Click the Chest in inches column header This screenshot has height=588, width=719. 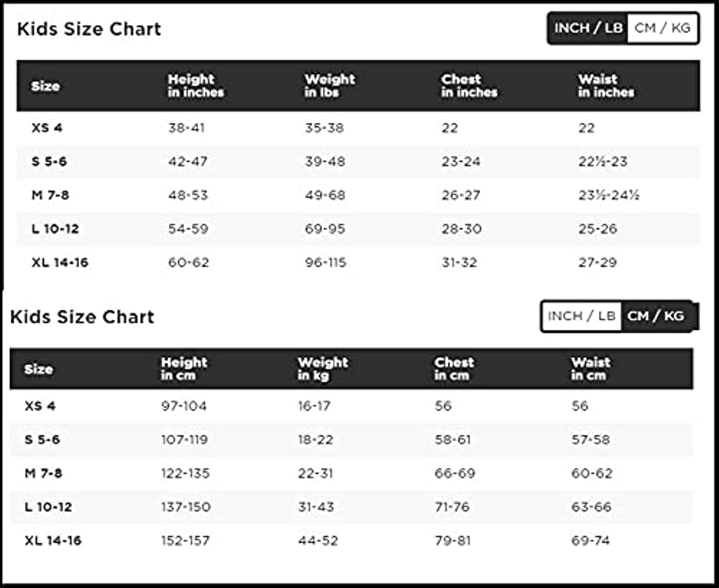(x=469, y=86)
